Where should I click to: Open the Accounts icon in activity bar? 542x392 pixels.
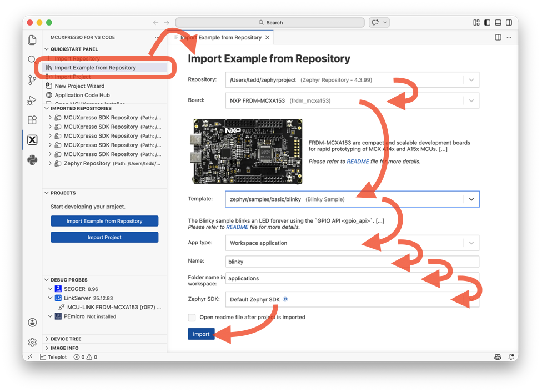(x=33, y=323)
